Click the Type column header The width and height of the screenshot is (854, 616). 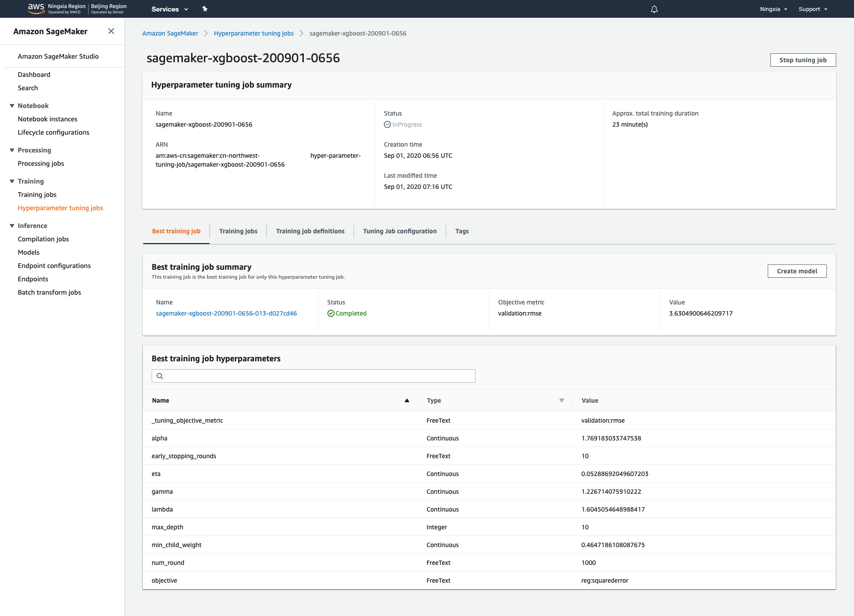coord(434,400)
